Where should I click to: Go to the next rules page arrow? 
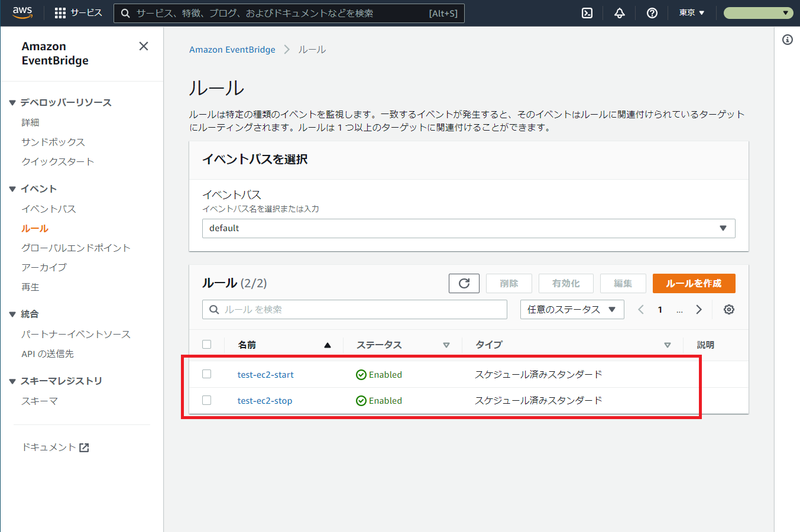click(x=699, y=309)
